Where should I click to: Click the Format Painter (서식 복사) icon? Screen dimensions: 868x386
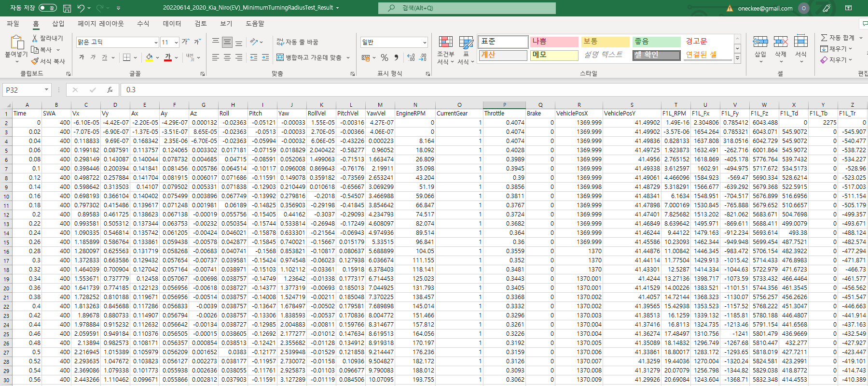35,61
